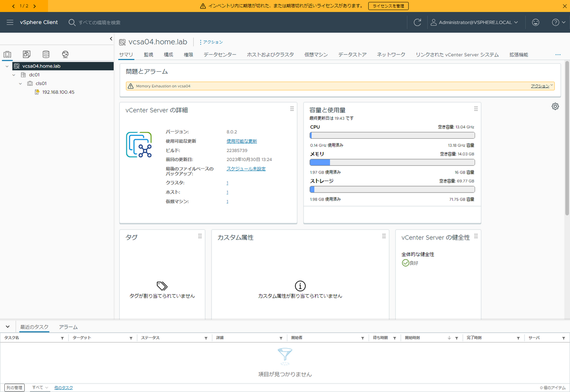Click host count link next to ホスト
This screenshot has width=570, height=392.
[x=228, y=192]
